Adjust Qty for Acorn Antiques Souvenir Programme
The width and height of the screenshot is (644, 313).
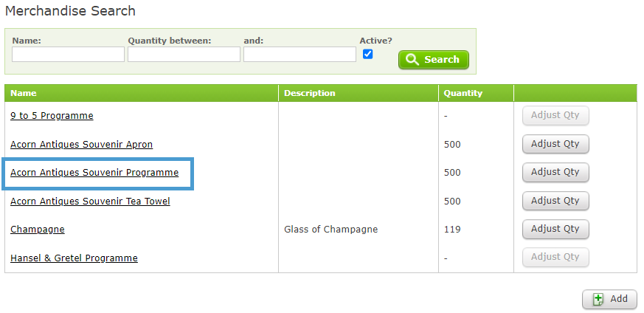(x=555, y=172)
